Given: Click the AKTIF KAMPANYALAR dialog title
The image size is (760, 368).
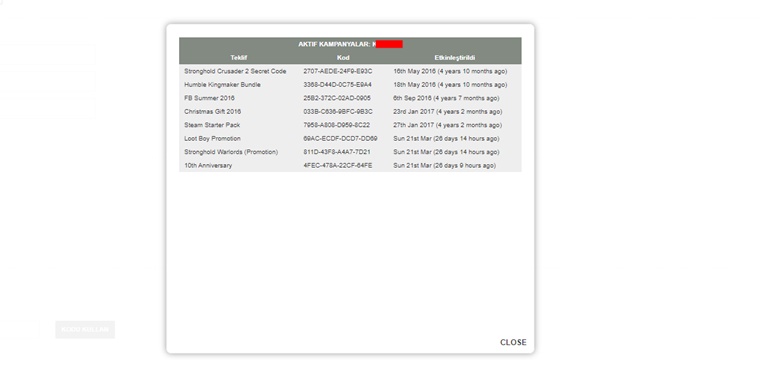Looking at the screenshot, I should click(x=334, y=45).
